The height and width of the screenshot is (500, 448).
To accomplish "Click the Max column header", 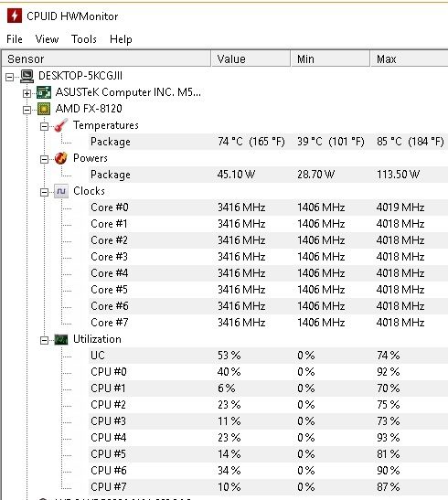I will [409, 59].
